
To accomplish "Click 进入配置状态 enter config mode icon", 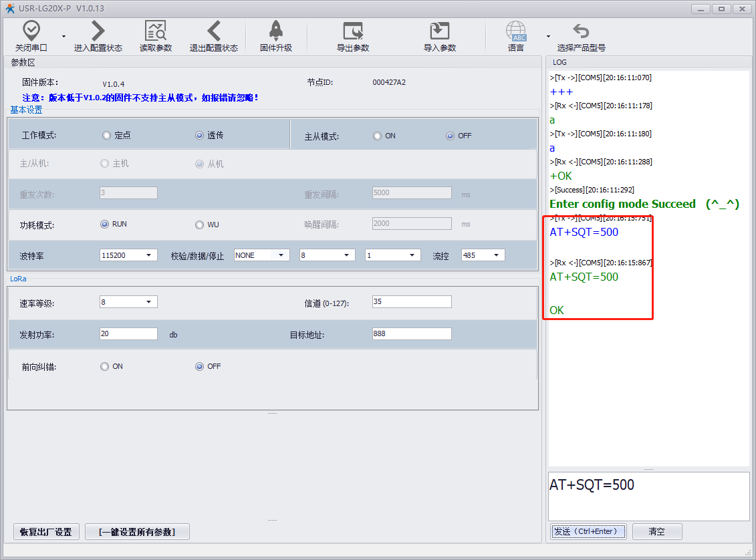I will coord(98,31).
